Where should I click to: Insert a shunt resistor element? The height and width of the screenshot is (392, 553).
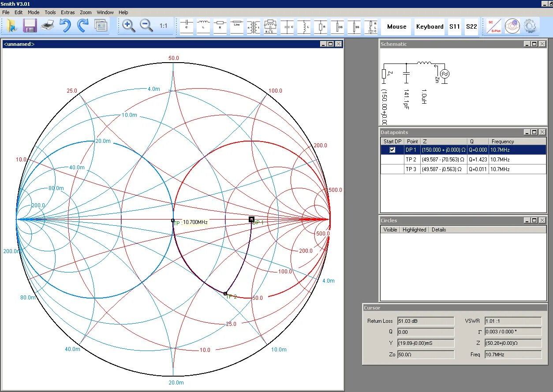321,27
